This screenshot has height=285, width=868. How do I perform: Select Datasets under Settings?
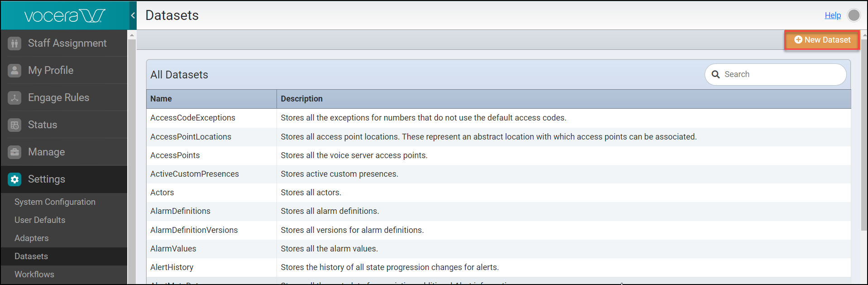point(31,256)
